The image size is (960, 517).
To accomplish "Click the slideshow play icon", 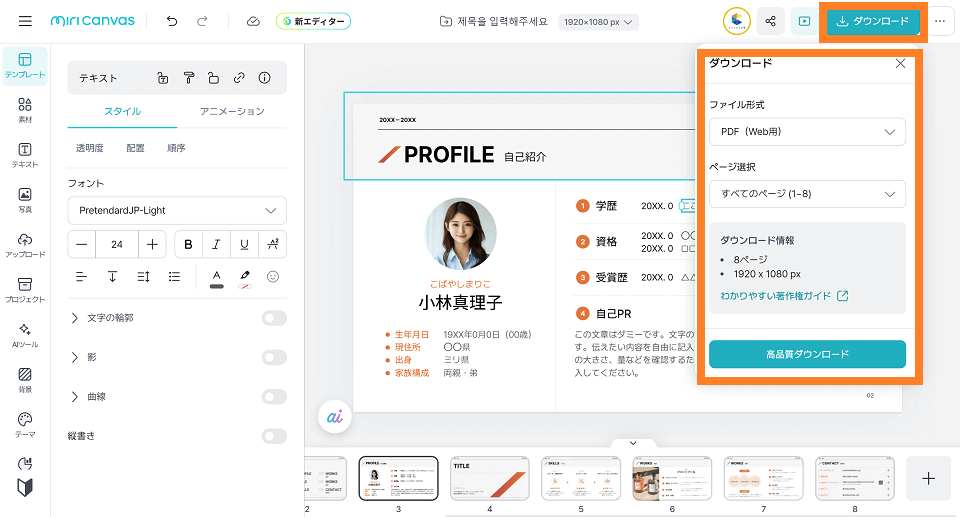I will (x=802, y=21).
